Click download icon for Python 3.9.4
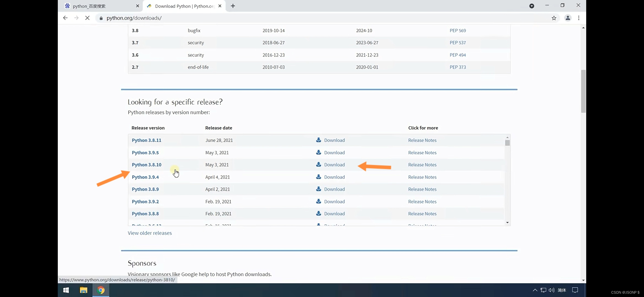Viewport: 644px width, 297px height. coord(318,177)
